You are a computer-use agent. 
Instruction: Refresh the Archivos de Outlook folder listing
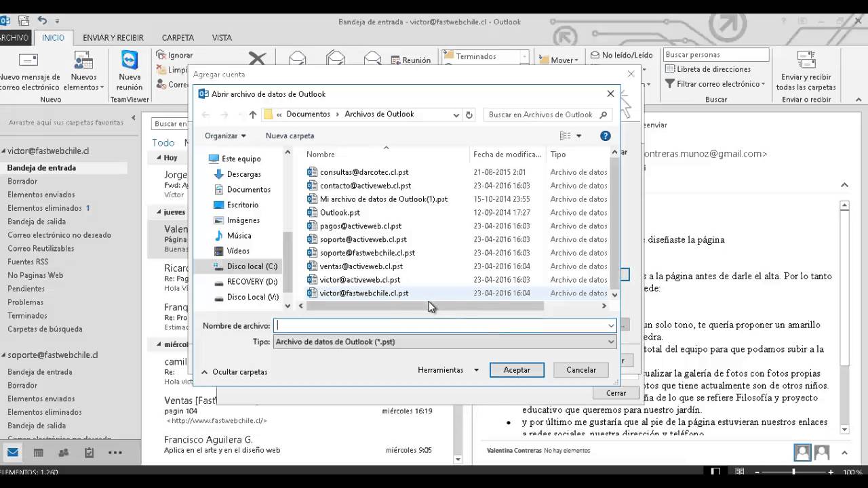(469, 115)
